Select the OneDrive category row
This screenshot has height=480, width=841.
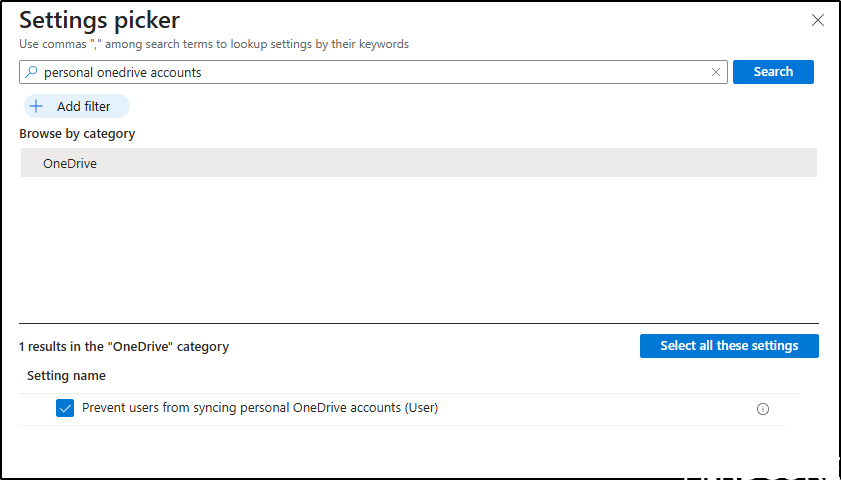pos(418,163)
